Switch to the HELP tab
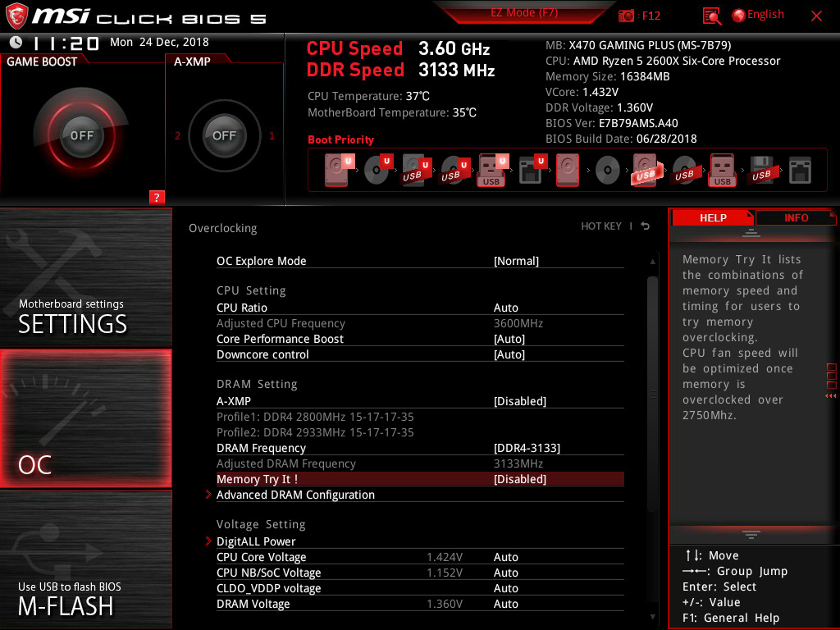Viewport: 840px width, 630px height. (713, 217)
